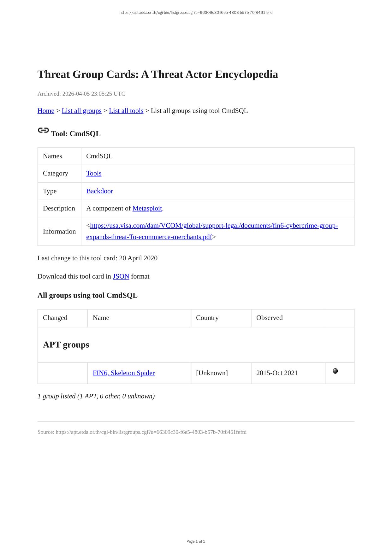Click the Name column header
This screenshot has width=392, height=554.
click(101, 318)
